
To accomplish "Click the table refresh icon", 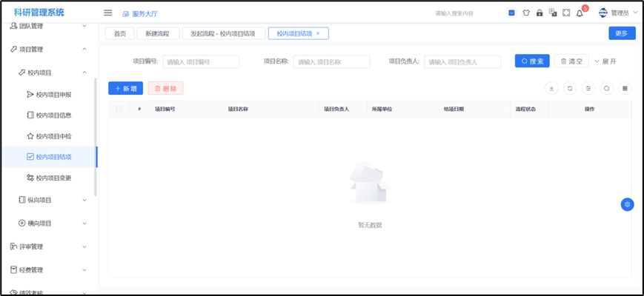I will pos(570,88).
